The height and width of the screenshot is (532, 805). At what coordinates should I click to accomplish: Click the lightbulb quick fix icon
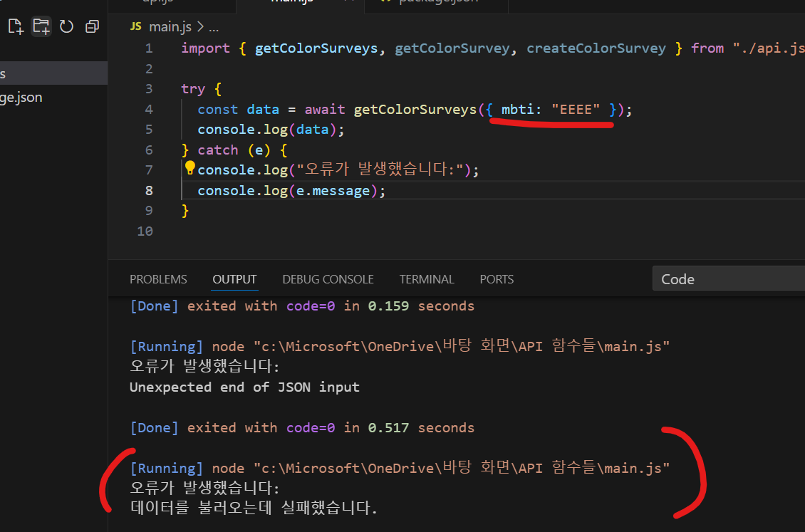point(189,167)
